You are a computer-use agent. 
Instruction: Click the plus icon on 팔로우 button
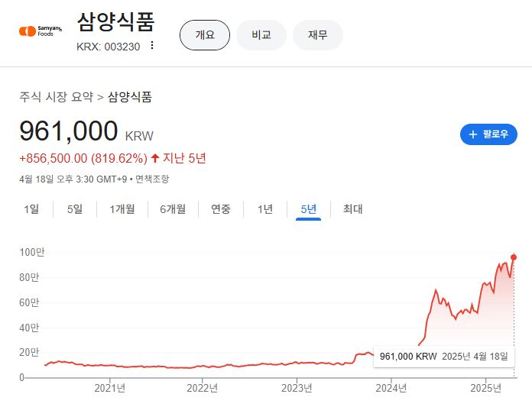[472, 134]
